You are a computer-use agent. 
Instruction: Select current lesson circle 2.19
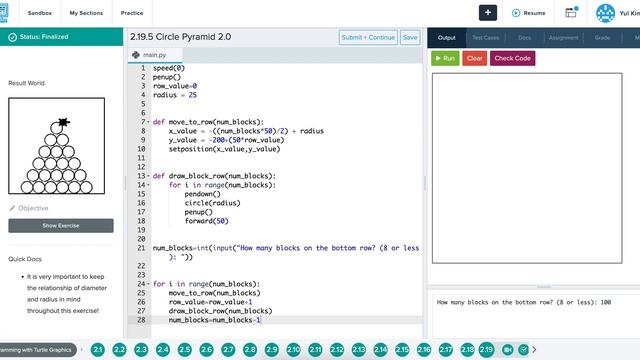[x=486, y=350]
